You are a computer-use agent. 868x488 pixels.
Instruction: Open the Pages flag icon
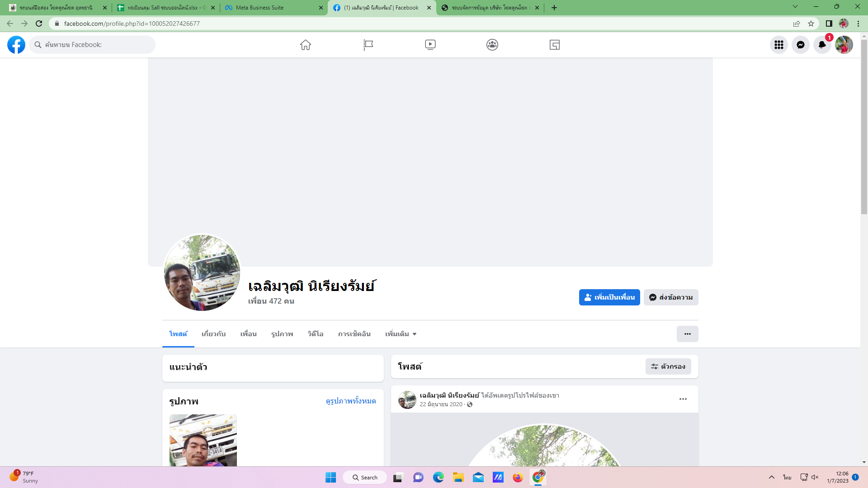pyautogui.click(x=368, y=45)
